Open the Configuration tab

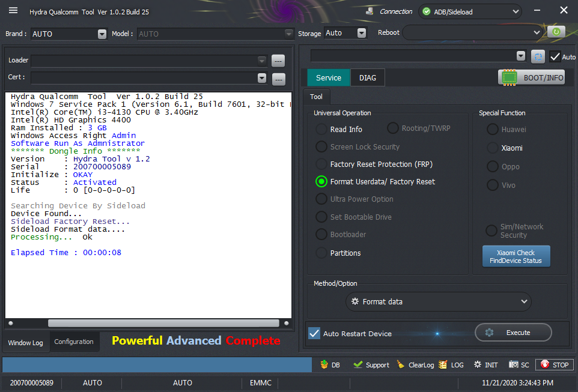(x=74, y=342)
